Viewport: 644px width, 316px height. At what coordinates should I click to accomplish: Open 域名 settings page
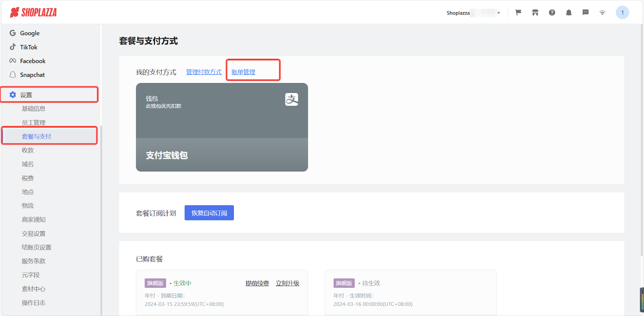click(28, 164)
